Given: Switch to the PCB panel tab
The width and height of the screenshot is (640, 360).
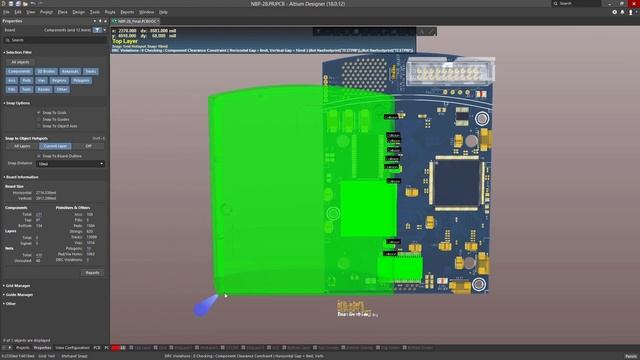Looking at the screenshot, I should click(x=97, y=348).
